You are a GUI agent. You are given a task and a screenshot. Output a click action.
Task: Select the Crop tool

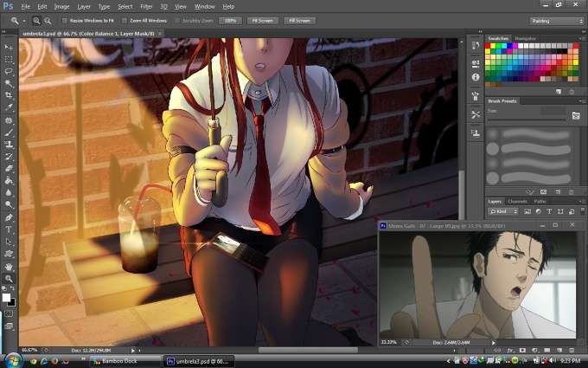[9, 95]
